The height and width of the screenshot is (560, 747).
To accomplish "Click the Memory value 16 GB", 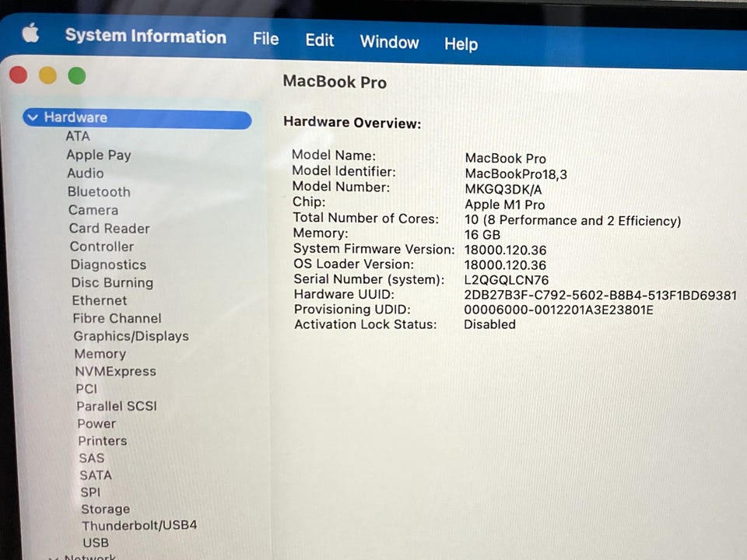I will (x=482, y=235).
